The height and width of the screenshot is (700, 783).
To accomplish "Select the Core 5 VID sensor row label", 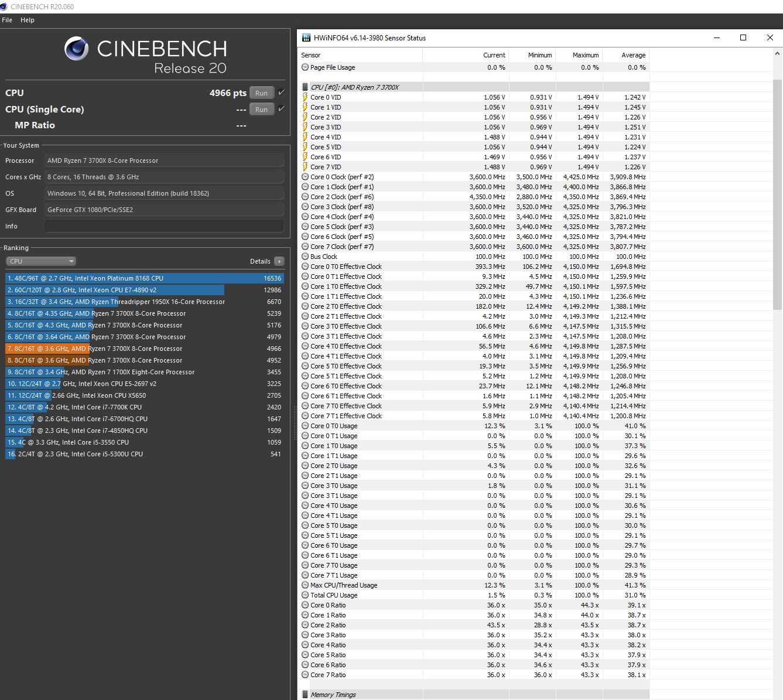I will click(x=326, y=147).
